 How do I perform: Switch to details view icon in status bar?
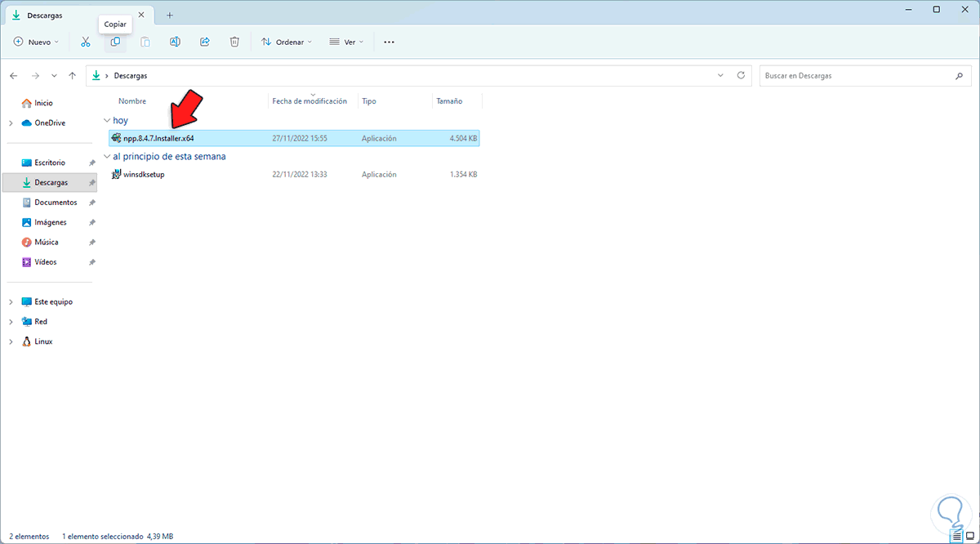[x=956, y=537]
